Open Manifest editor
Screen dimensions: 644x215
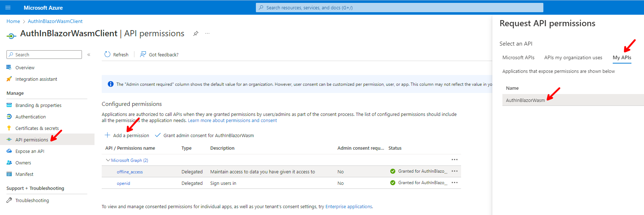pos(24,174)
